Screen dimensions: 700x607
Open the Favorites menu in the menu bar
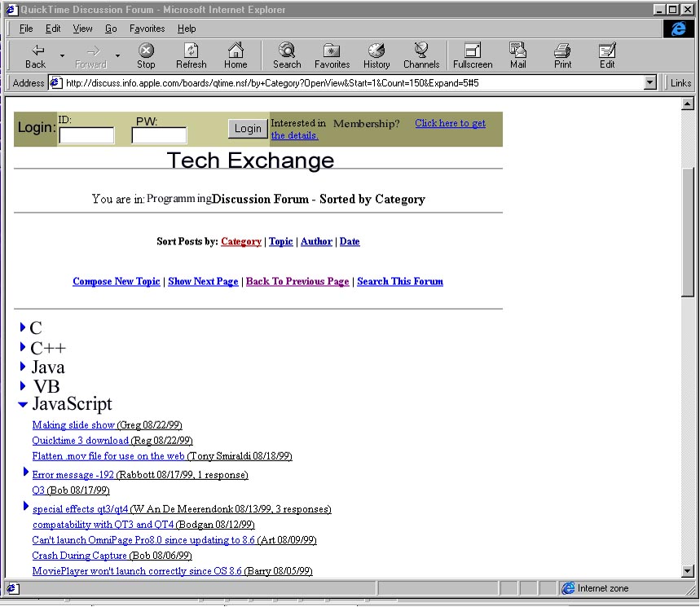(147, 29)
